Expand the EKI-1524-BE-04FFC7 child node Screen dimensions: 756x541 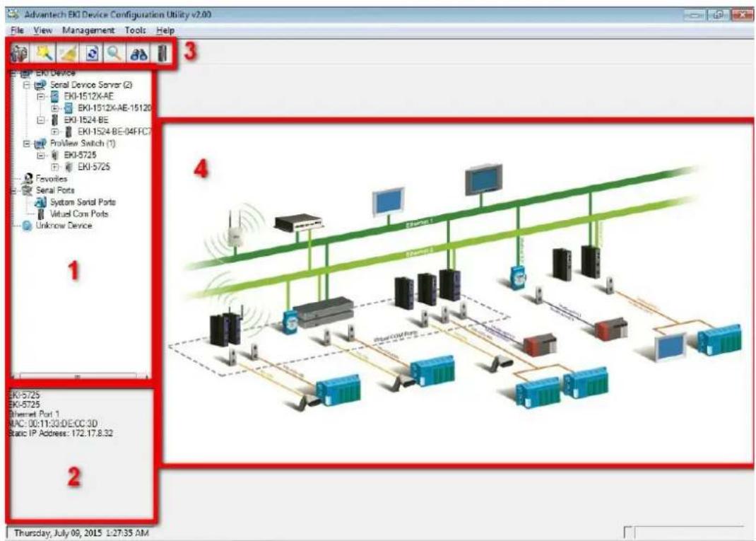pyautogui.click(x=55, y=132)
